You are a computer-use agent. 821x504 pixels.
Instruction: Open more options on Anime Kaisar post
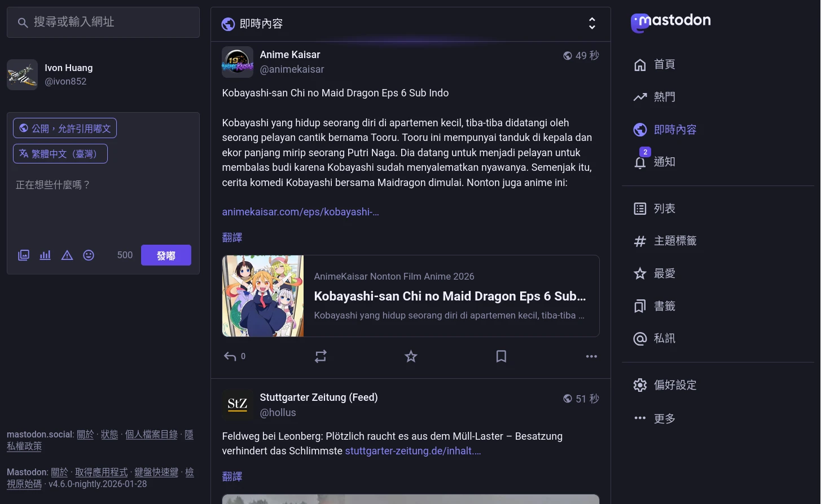click(x=591, y=356)
